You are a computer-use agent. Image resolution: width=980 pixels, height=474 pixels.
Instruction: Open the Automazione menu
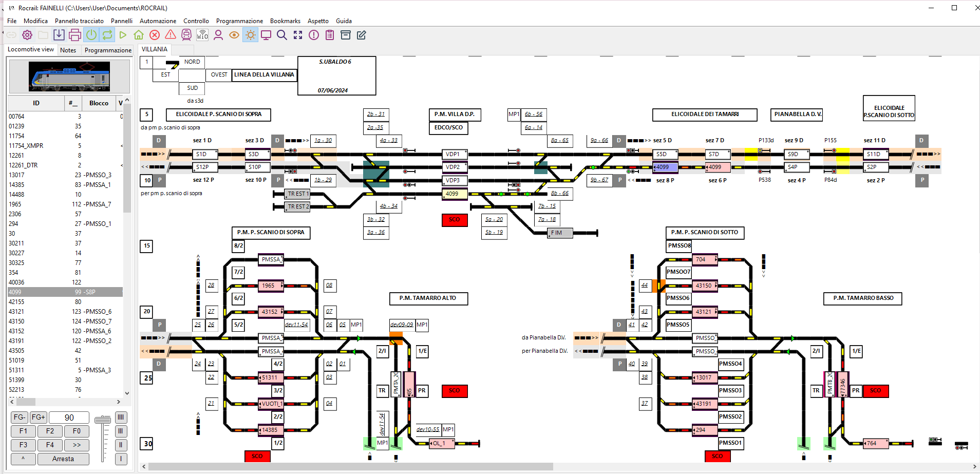(158, 21)
